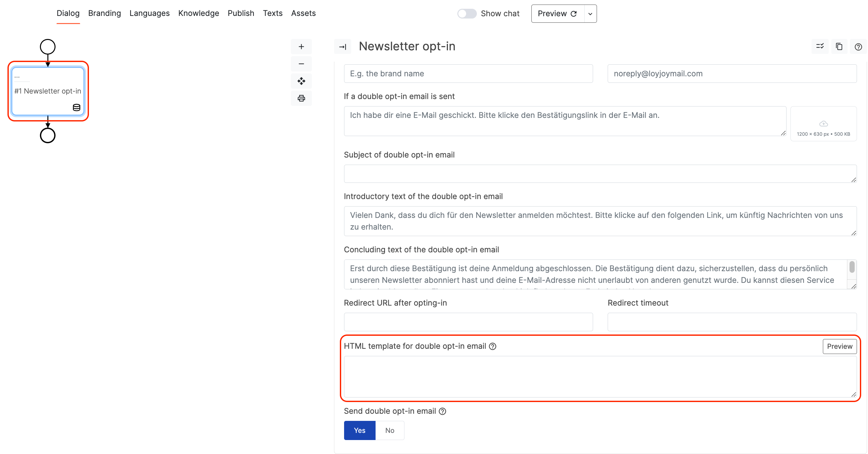Click the print/export icon in toolbar
Viewport: 868px width, 454px height.
pos(301,98)
